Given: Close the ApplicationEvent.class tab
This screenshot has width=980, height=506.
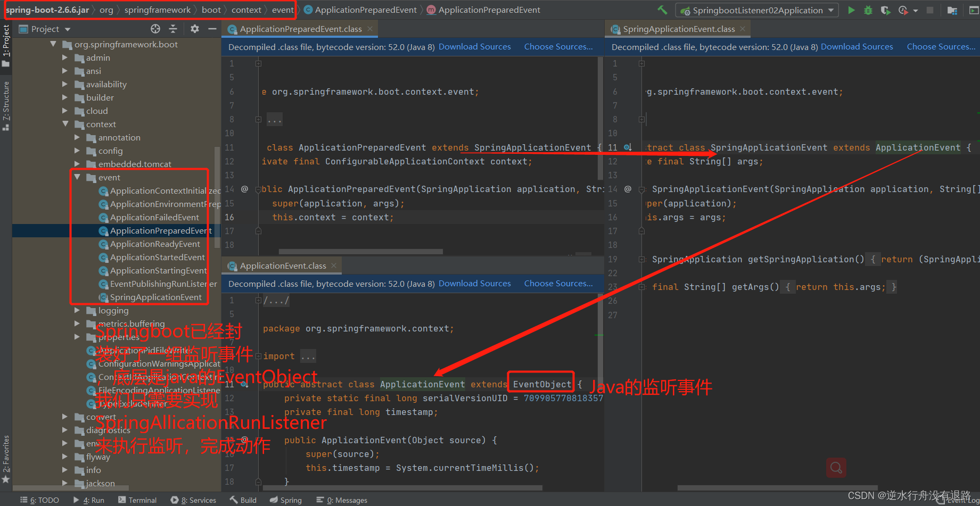Looking at the screenshot, I should click(334, 266).
